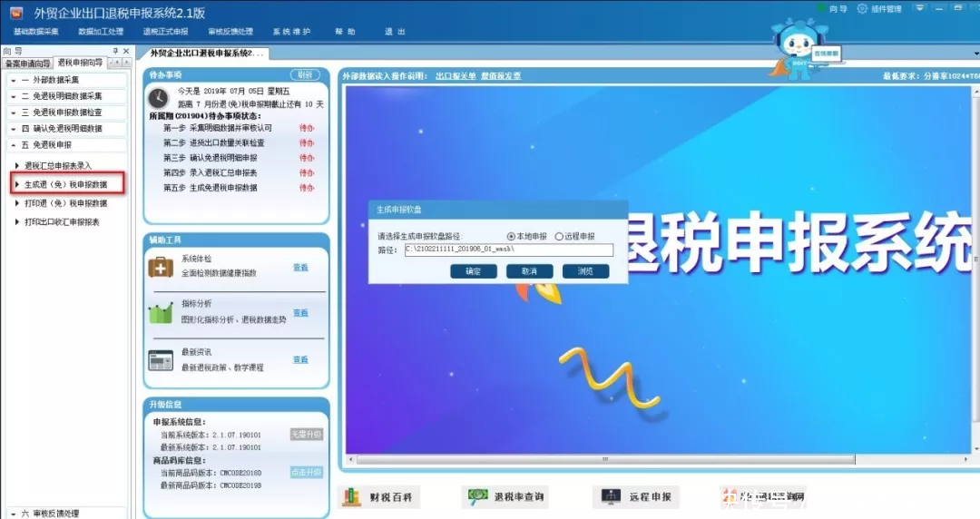Viewport: 980px width, 519px height.
Task: Open 打印退(免)税申报数据 tree item
Action: click(65, 203)
